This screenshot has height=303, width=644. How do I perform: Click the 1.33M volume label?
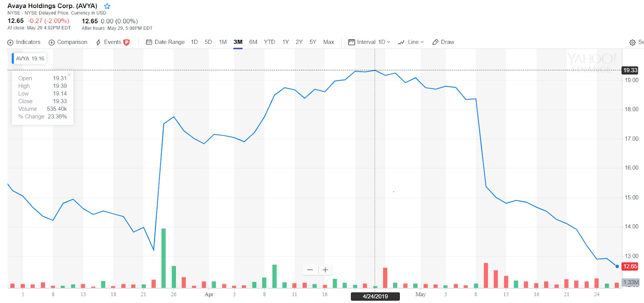pos(631,283)
